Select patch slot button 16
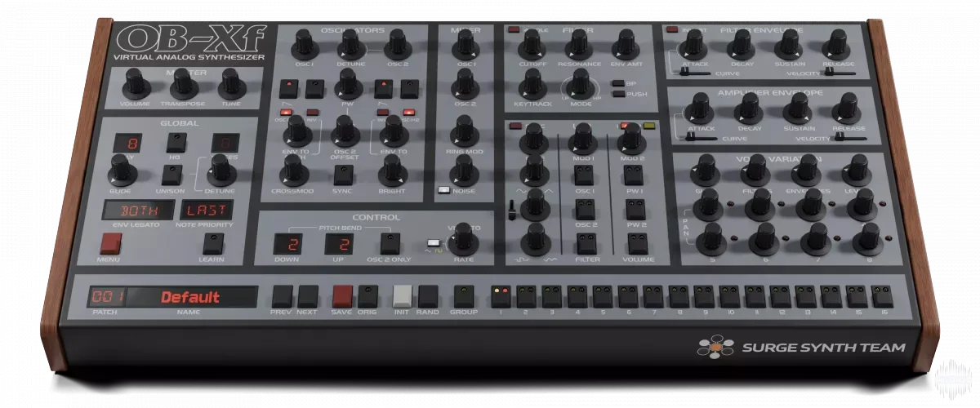The image size is (980, 408). tap(881, 295)
